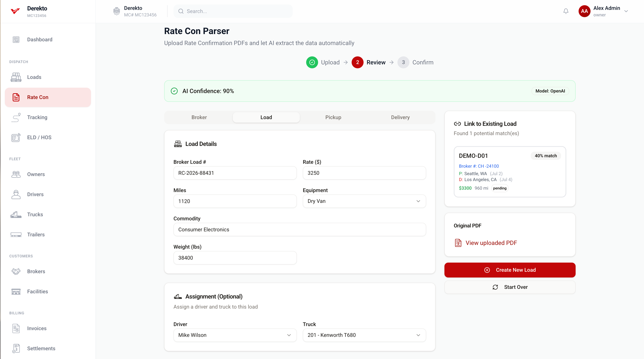Click the Drivers person icon

[x=16, y=194]
